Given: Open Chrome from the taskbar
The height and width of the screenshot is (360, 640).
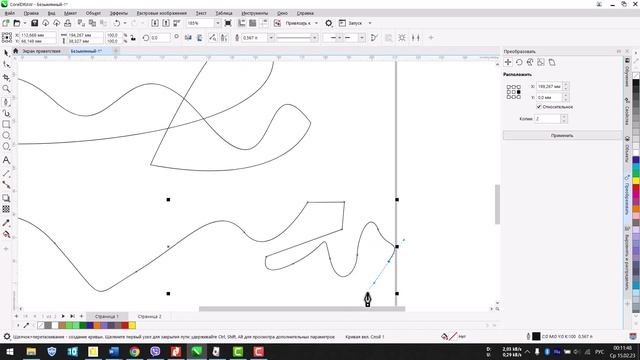Looking at the screenshot, I should click(135, 351).
